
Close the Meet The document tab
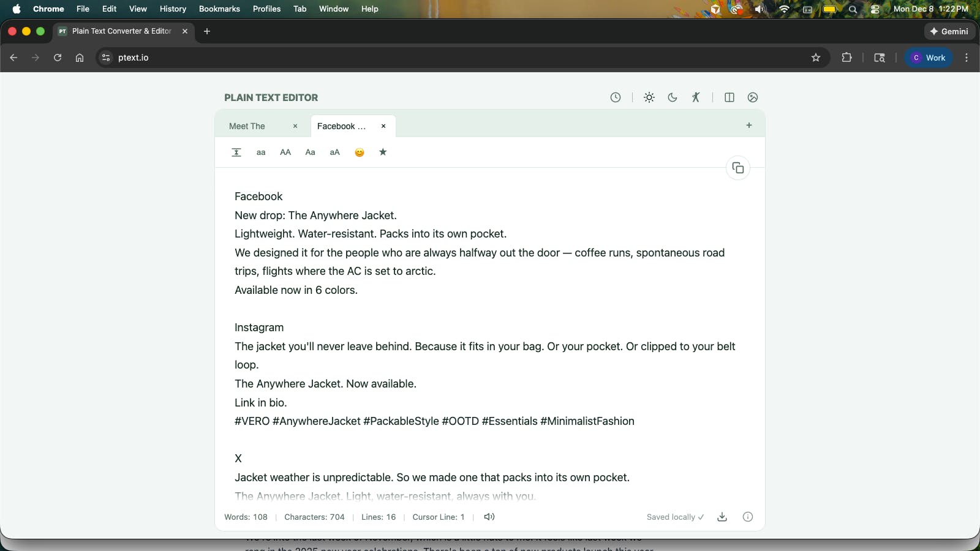(x=295, y=126)
